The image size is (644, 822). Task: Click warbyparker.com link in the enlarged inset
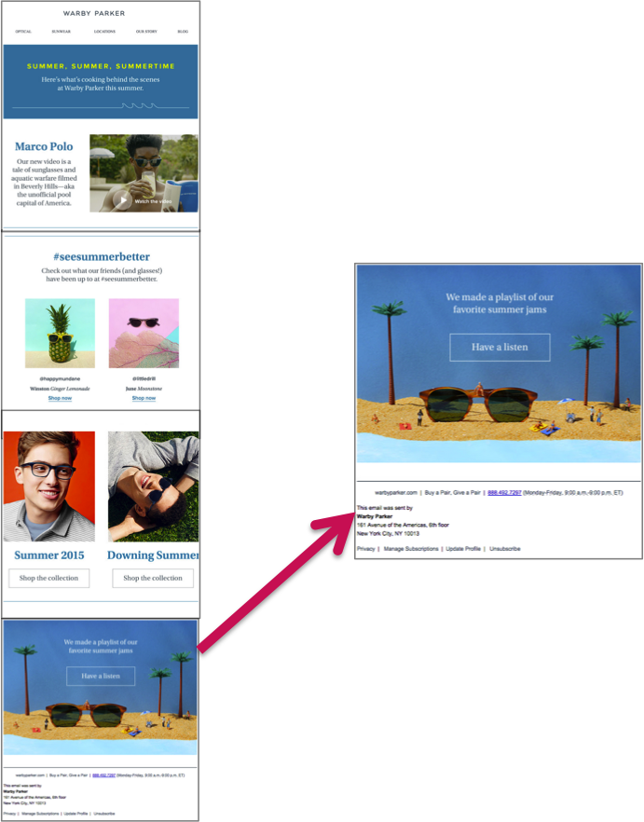click(396, 492)
